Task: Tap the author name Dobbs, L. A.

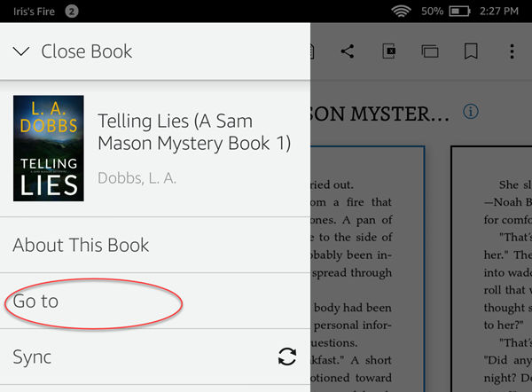Action: tap(137, 178)
